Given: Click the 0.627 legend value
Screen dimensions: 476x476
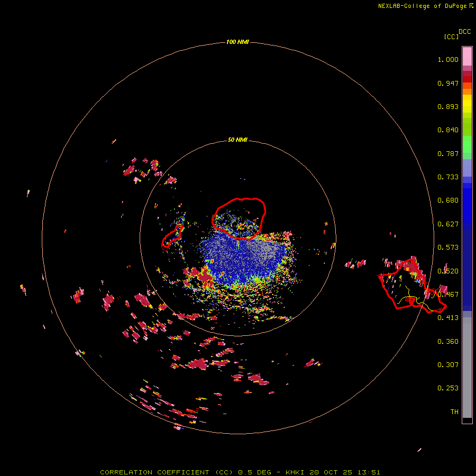Looking at the screenshot, I should pyautogui.click(x=448, y=224).
